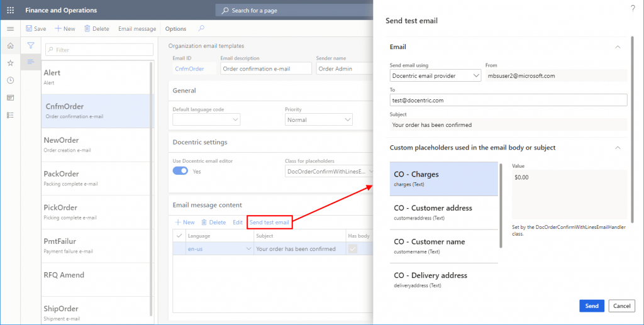
Task: Select the NewOrder email template
Action: coord(96,145)
